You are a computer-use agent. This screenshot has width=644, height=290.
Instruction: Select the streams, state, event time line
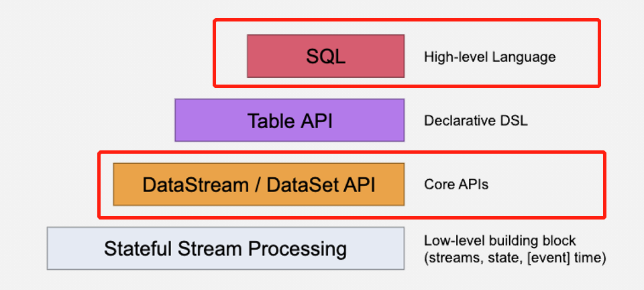tap(515, 256)
